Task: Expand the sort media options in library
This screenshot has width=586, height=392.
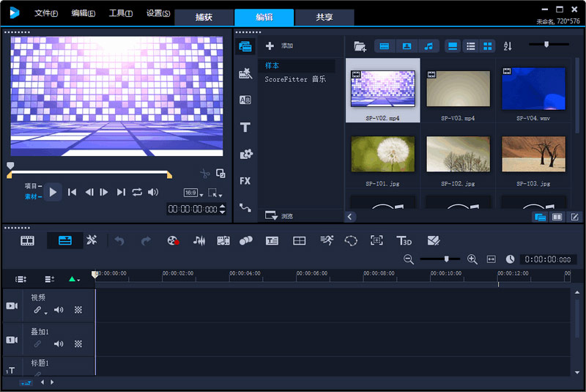Action: click(x=508, y=46)
